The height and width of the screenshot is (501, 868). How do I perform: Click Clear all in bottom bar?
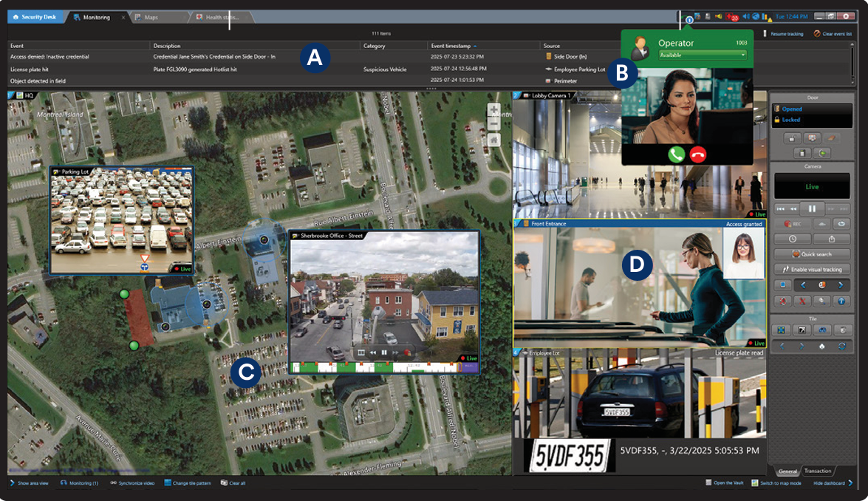pyautogui.click(x=233, y=483)
